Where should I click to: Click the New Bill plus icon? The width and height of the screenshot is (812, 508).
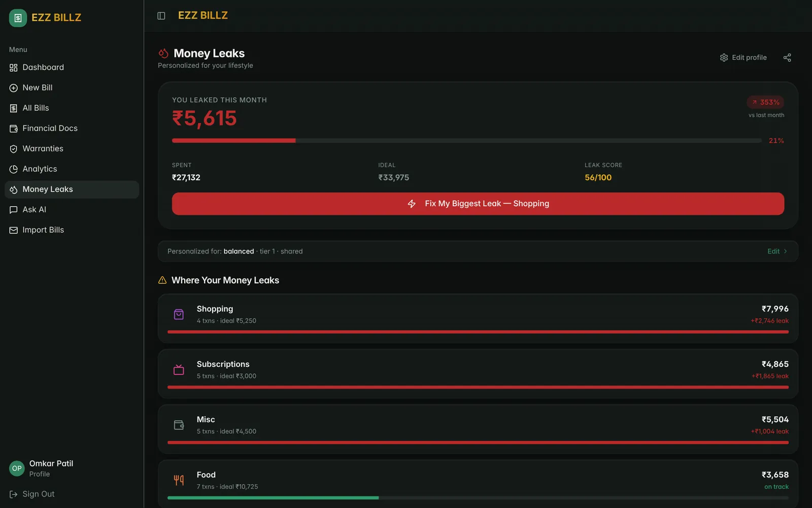(x=14, y=88)
